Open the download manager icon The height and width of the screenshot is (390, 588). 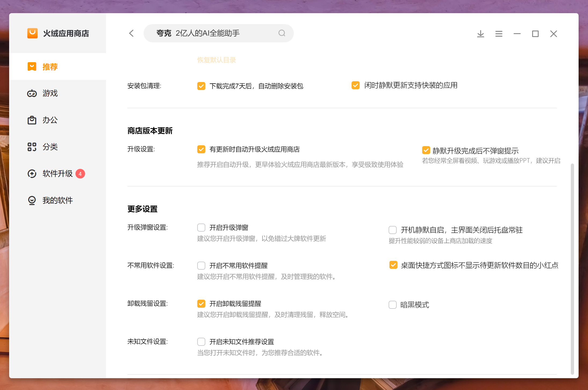[x=480, y=34]
